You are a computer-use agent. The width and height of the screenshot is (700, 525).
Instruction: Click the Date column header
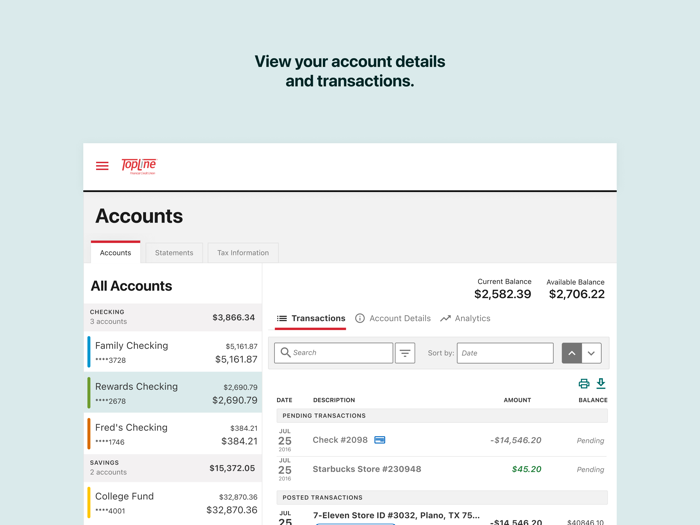pos(284,400)
